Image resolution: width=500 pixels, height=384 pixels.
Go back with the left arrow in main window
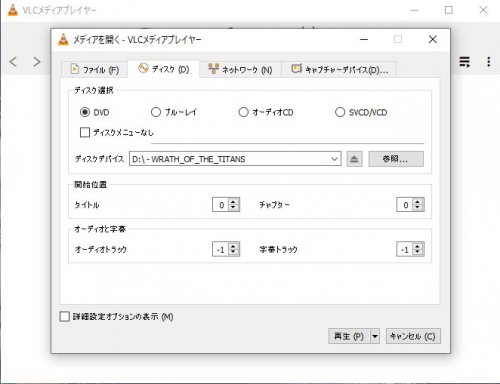pyautogui.click(x=13, y=62)
